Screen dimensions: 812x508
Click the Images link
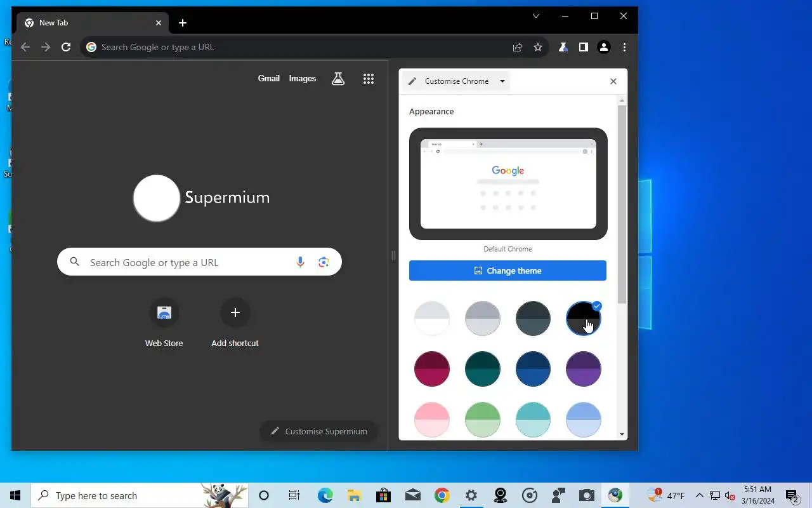tap(303, 79)
